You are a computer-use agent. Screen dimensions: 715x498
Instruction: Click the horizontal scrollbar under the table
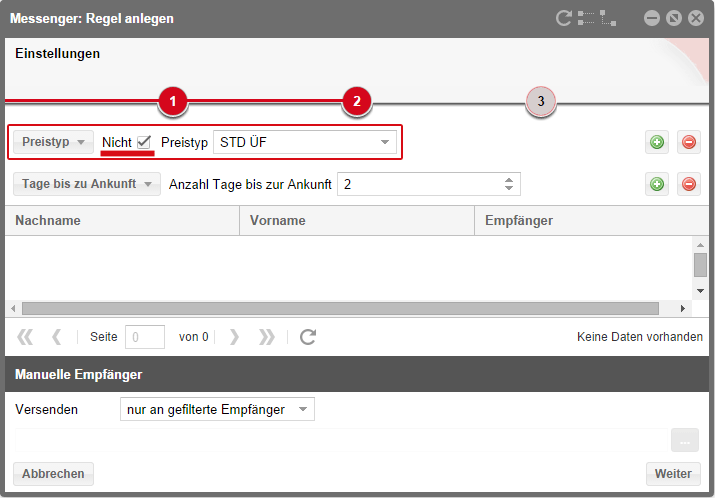coord(340,309)
